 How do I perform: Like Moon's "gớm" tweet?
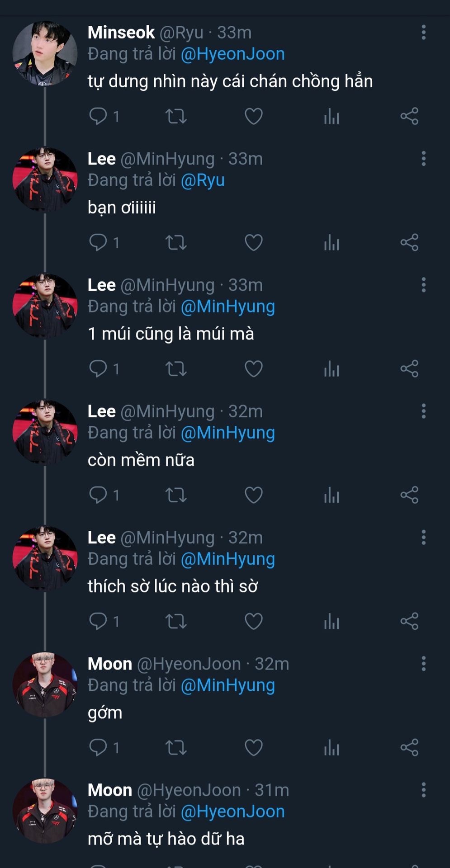[254, 747]
